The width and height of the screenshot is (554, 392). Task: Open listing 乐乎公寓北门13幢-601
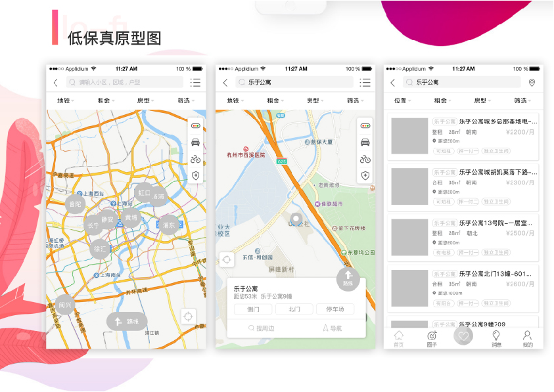click(463, 288)
